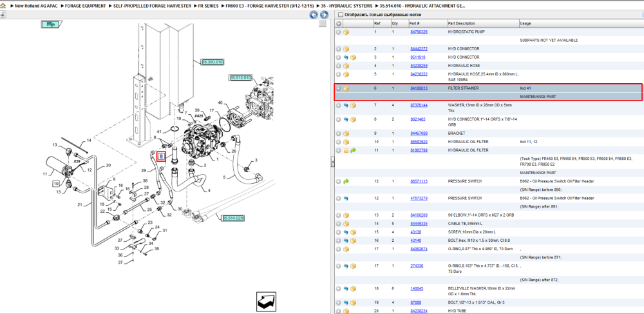Screen dimensions: 644x314
Task: Click the small gray square in the diagram corner
Action: [323, 24]
